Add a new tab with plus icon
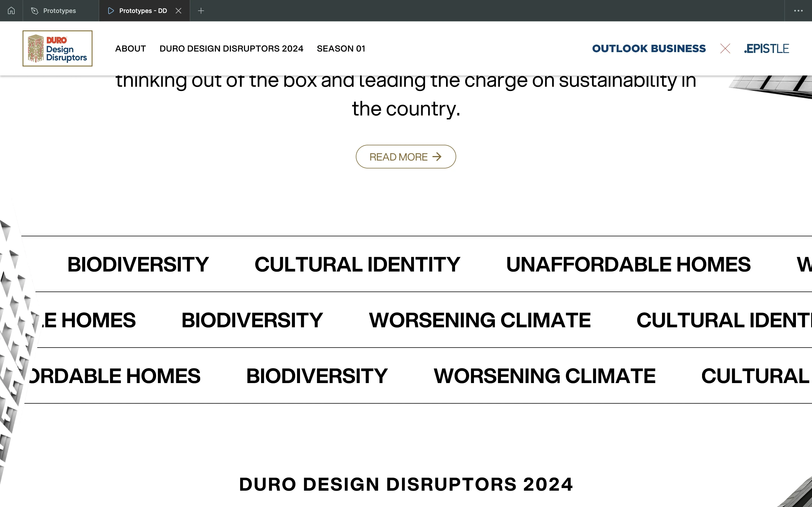Viewport: 812px width, 507px height. tap(201, 11)
